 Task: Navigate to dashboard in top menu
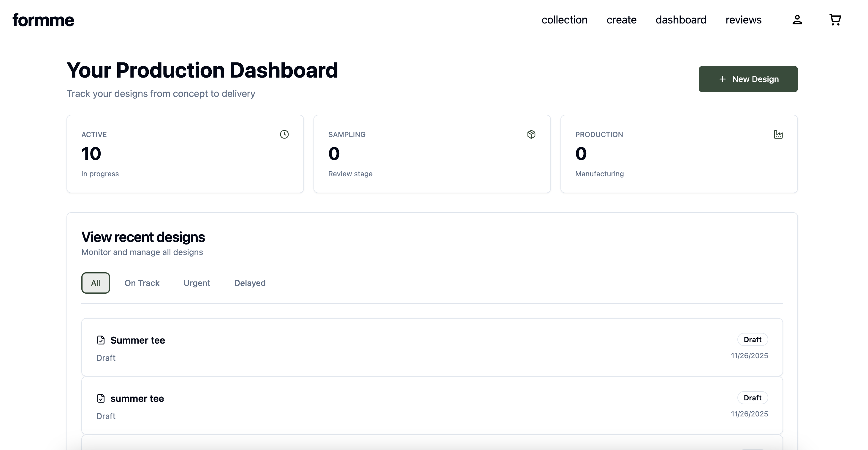(x=681, y=20)
